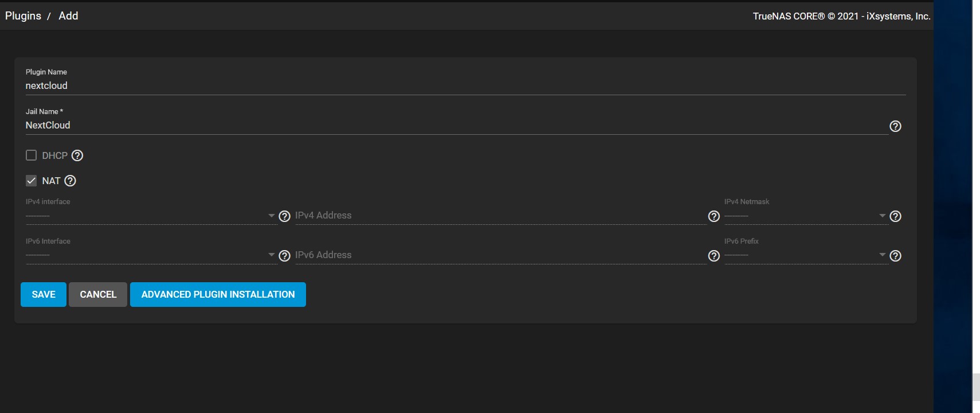Open help for the Jail Name field

[895, 126]
